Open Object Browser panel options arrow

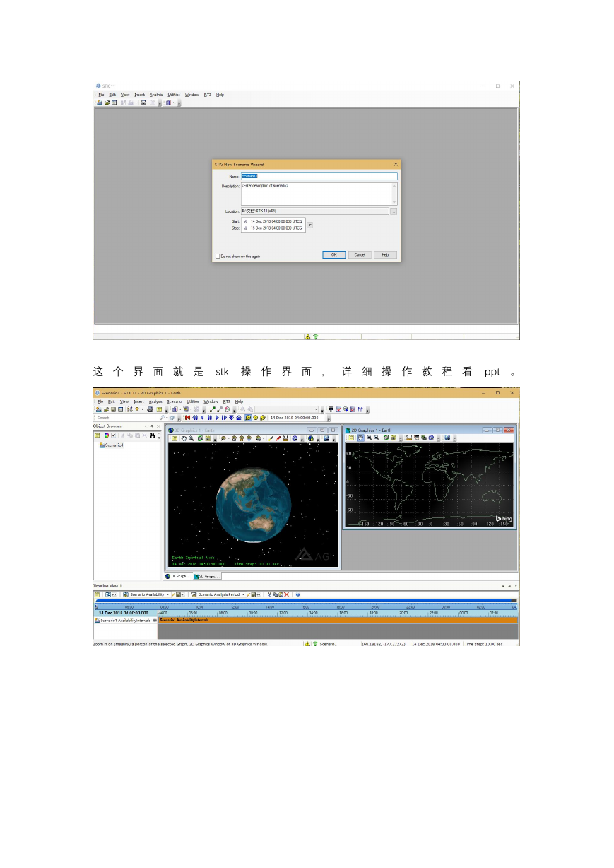[146, 426]
